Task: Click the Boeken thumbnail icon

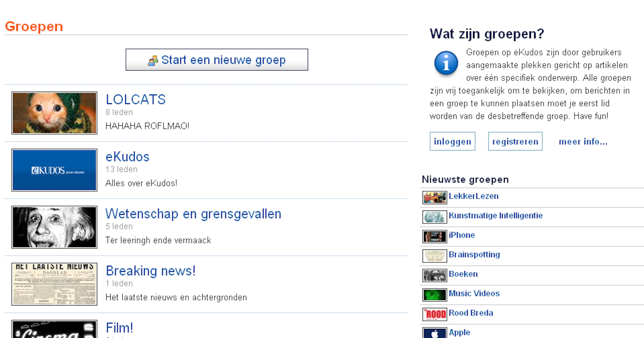Action: tap(435, 275)
